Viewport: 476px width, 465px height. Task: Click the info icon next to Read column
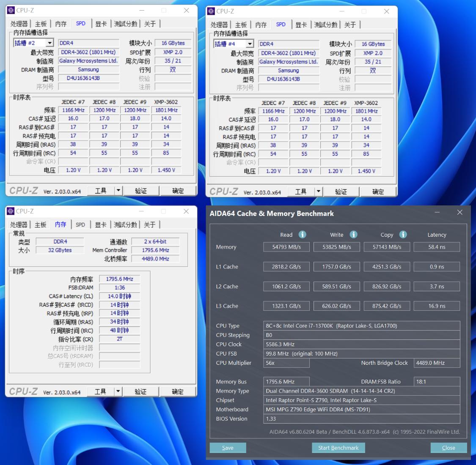(302, 235)
